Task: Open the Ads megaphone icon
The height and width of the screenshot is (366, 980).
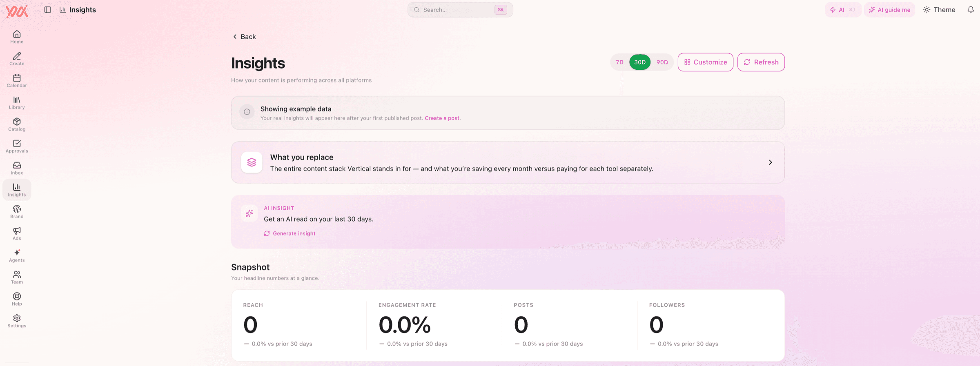Action: (17, 231)
